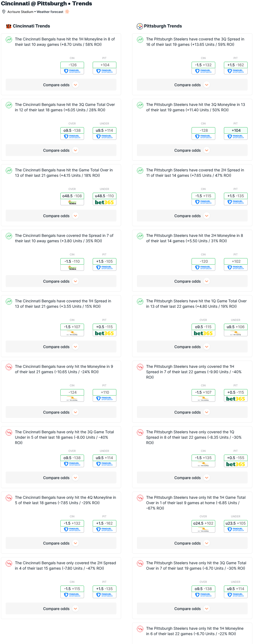Expand Compare odds under Steelers 1Q Game Total Over

(x=192, y=347)
